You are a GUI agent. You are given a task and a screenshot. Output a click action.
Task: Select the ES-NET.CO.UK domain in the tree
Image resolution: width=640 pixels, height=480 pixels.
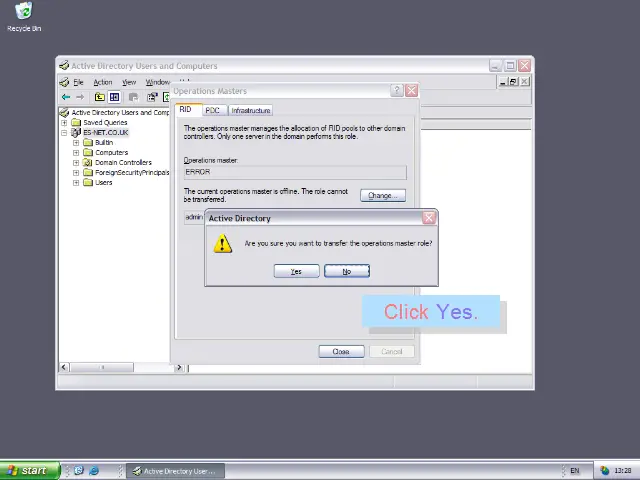click(106, 133)
